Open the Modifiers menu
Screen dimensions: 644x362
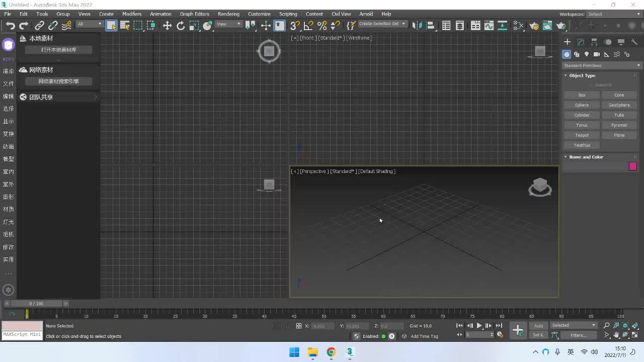tap(132, 14)
